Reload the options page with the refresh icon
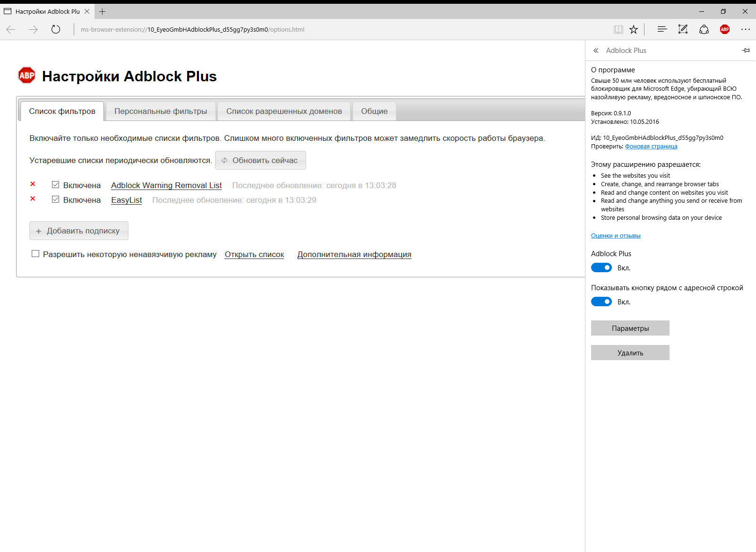Image resolution: width=756 pixels, height=552 pixels. [55, 29]
